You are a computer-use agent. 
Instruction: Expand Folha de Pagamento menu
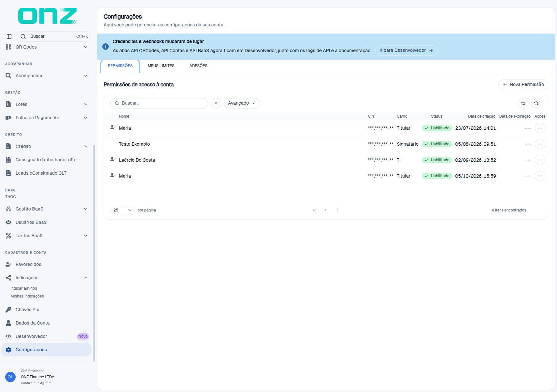tap(46, 118)
